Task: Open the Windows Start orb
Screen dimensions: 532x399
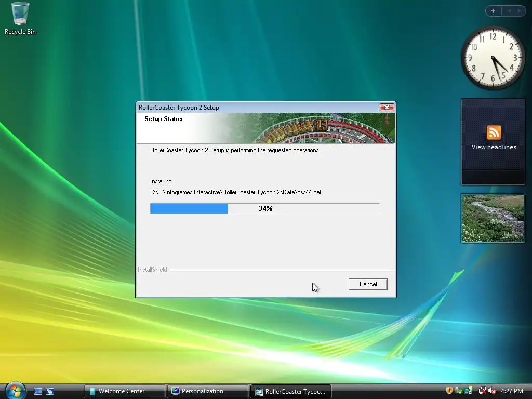Action: [x=15, y=391]
